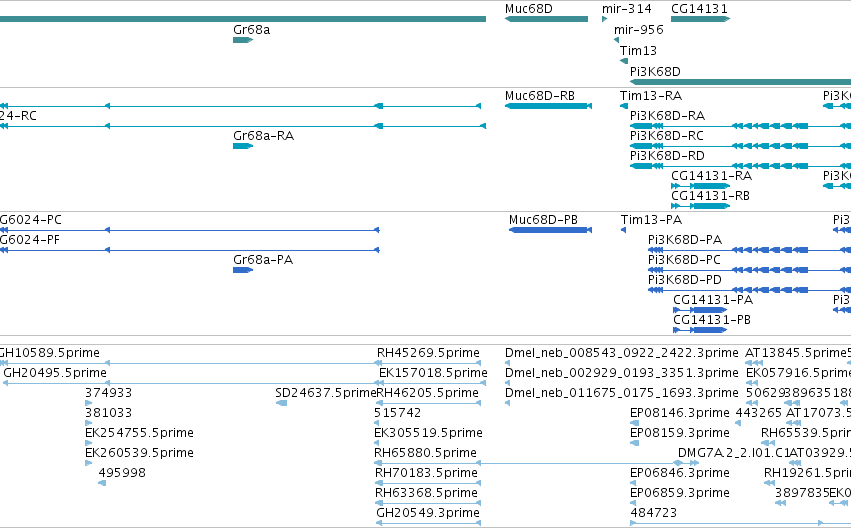Select the EP08146.3prime EST
Image resolution: width=851 pixels, height=528 pixels.
[x=679, y=413]
